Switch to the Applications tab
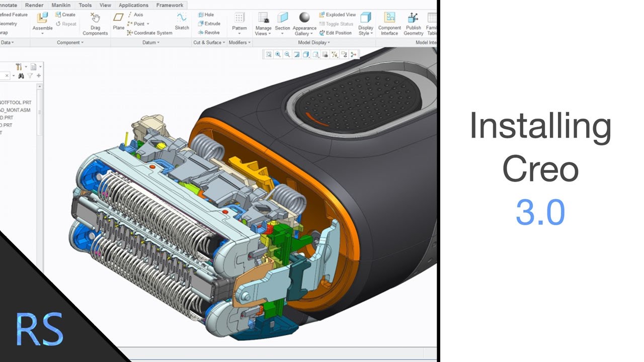This screenshot has height=362, width=644. pyautogui.click(x=133, y=5)
